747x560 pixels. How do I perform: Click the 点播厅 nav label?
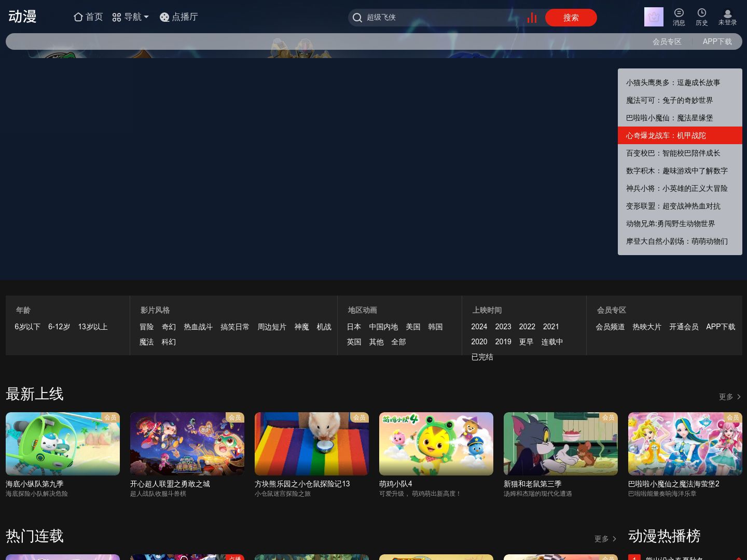click(x=185, y=17)
